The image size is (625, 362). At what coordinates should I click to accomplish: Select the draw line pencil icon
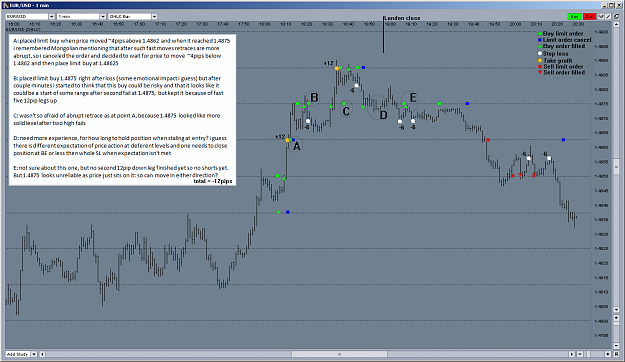point(608,16)
